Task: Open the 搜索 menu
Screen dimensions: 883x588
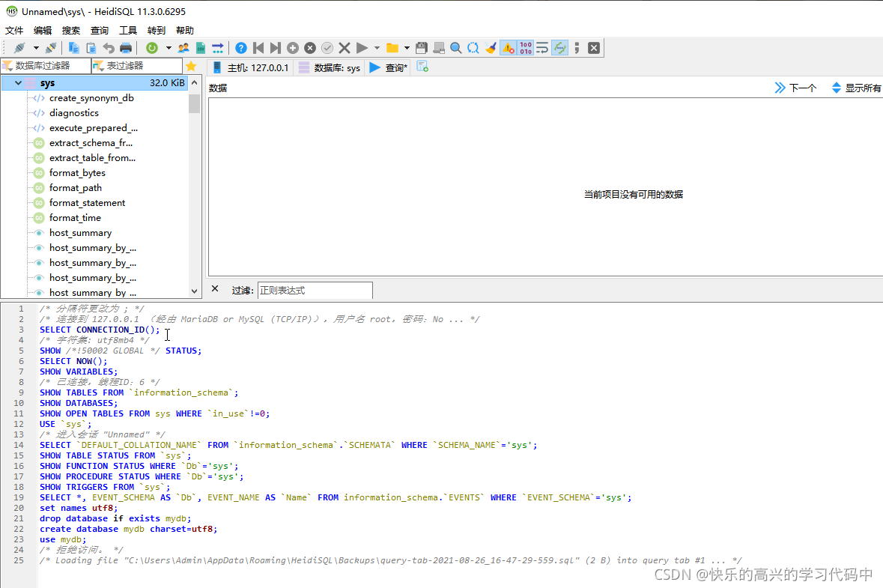Action: (x=71, y=31)
